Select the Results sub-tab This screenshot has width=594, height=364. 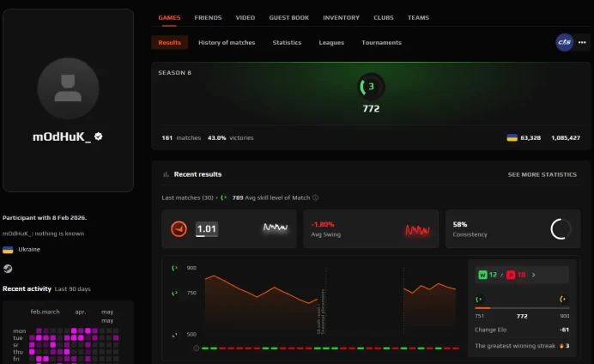pyautogui.click(x=169, y=42)
